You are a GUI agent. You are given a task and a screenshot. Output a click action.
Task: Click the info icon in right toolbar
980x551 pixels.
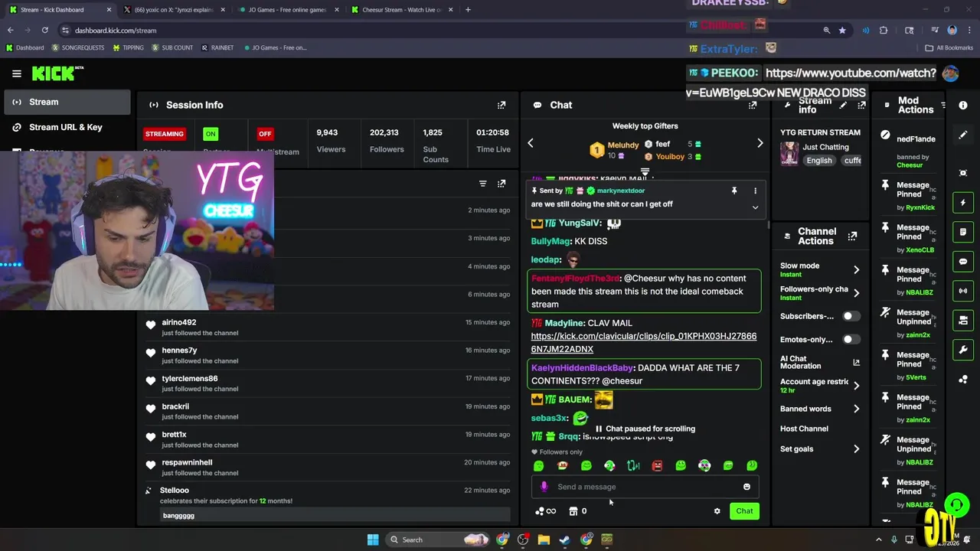(963, 105)
